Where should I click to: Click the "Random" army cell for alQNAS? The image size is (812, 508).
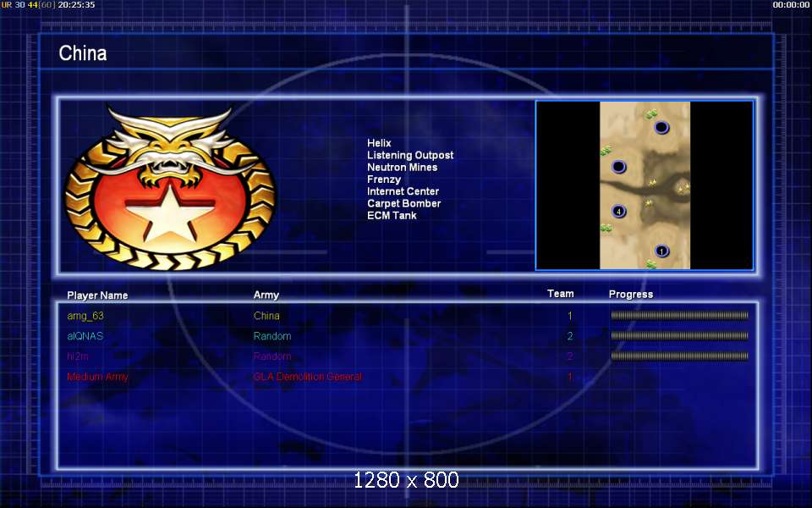272,336
